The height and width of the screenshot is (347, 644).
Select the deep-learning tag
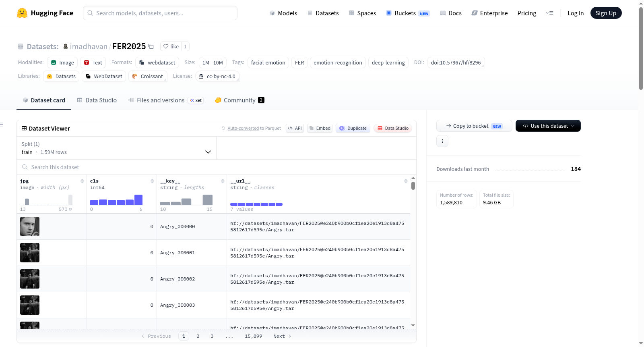tap(388, 62)
